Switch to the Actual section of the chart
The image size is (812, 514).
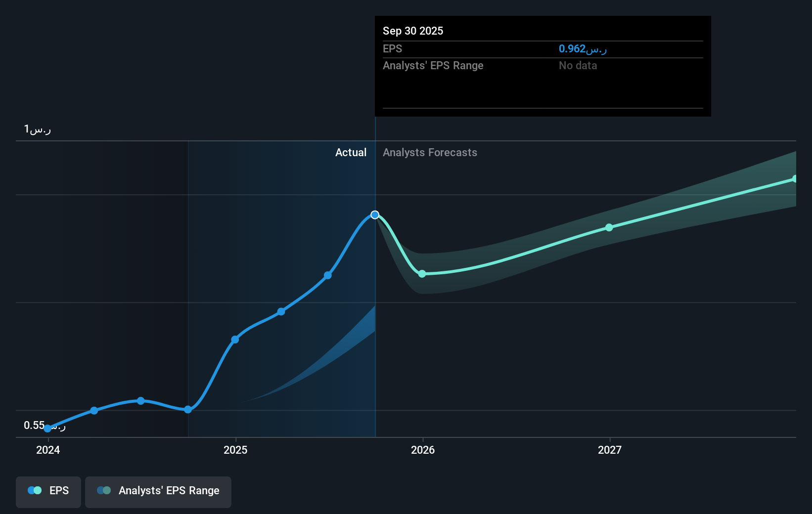pyautogui.click(x=351, y=152)
